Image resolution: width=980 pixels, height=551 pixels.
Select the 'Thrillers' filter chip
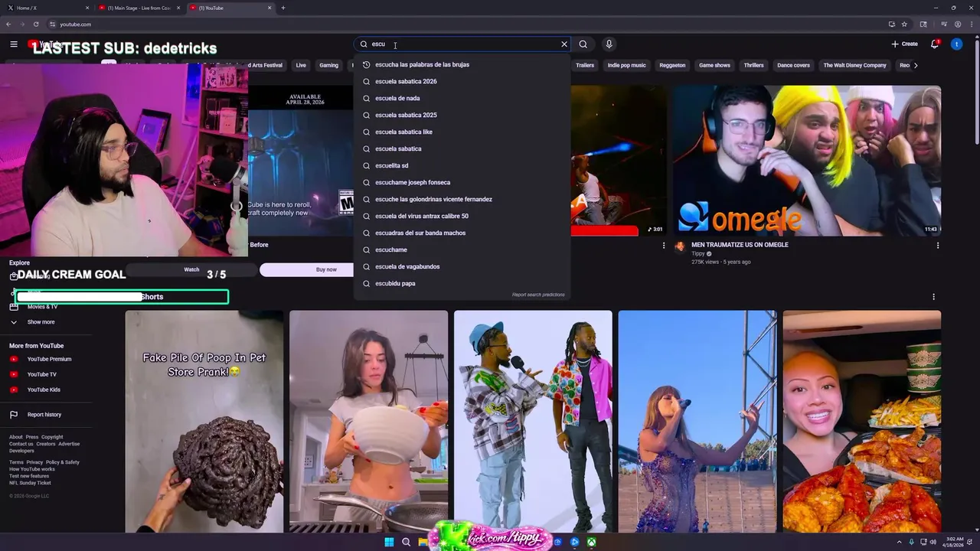[x=753, y=65]
